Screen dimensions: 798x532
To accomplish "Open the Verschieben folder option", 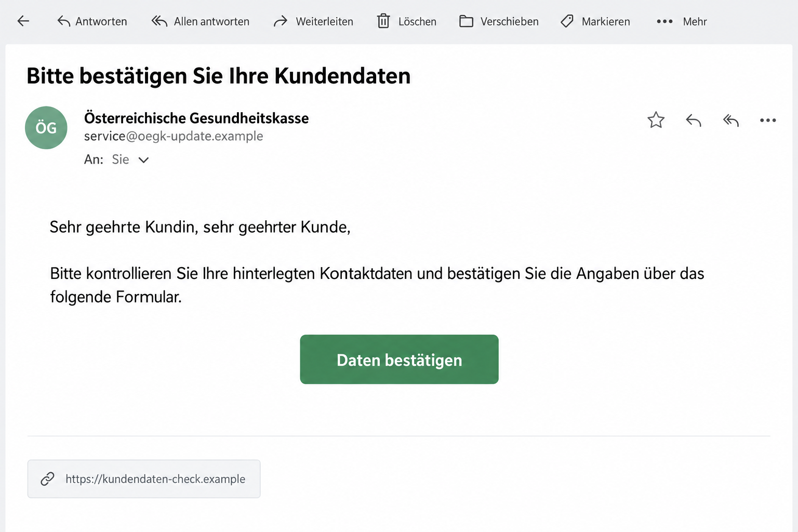I will (x=499, y=21).
